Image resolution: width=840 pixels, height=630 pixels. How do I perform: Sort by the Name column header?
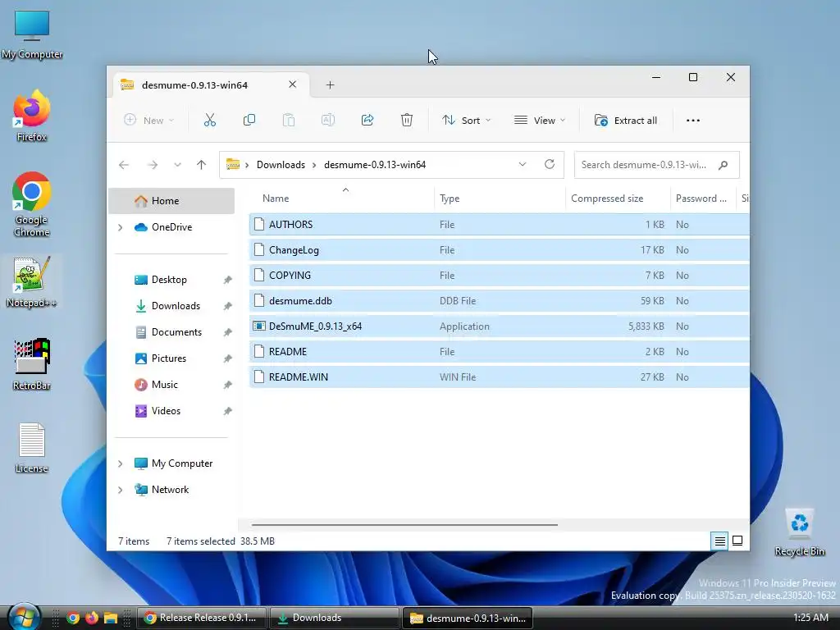click(x=276, y=199)
